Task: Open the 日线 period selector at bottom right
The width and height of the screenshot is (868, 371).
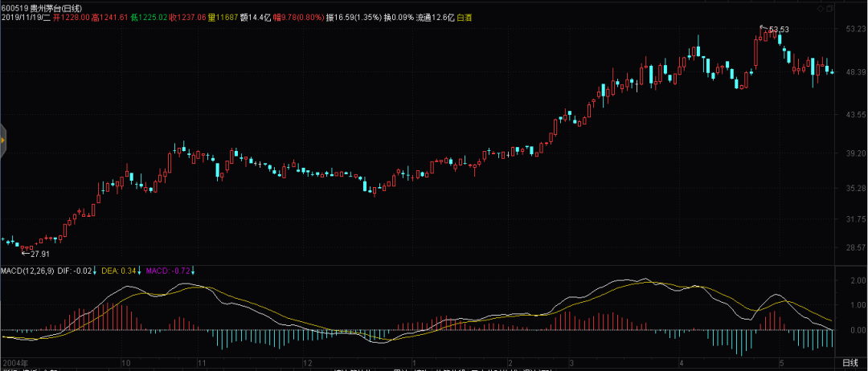Action: 850,363
